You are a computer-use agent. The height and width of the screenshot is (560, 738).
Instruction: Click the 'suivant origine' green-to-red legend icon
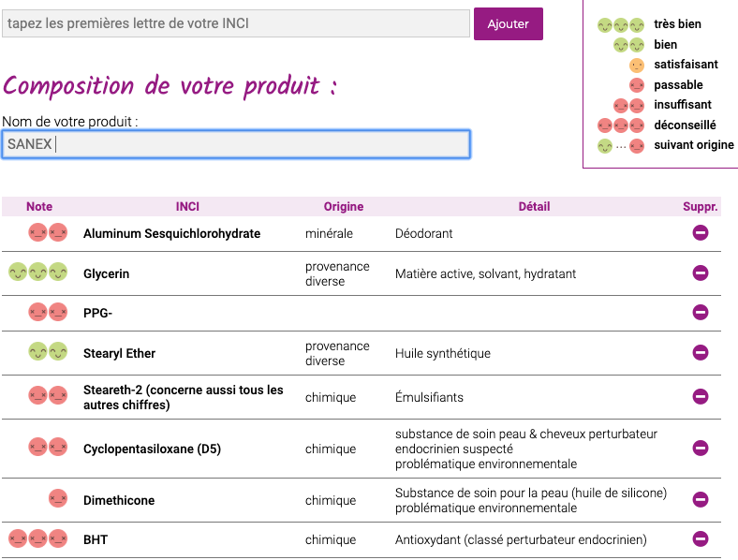point(621,146)
